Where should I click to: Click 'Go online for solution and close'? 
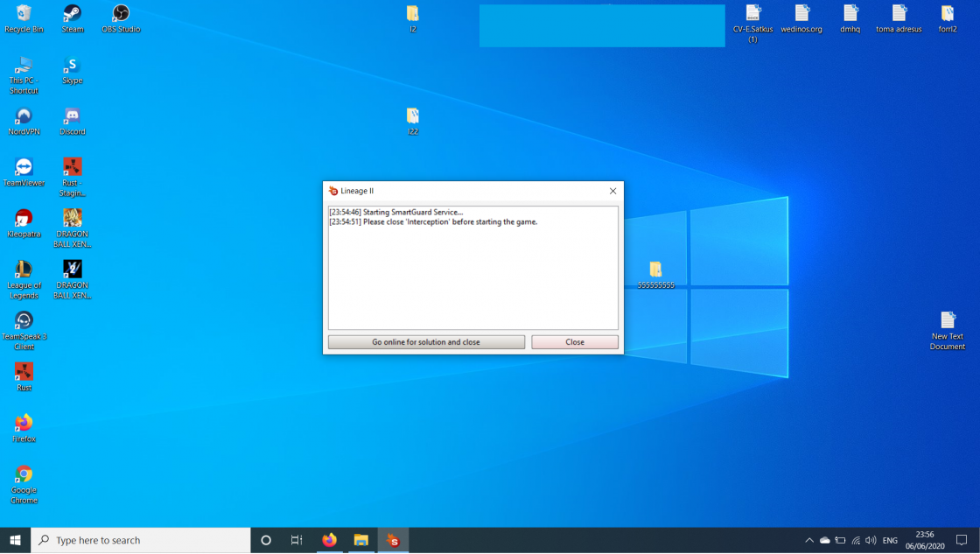pyautogui.click(x=426, y=342)
